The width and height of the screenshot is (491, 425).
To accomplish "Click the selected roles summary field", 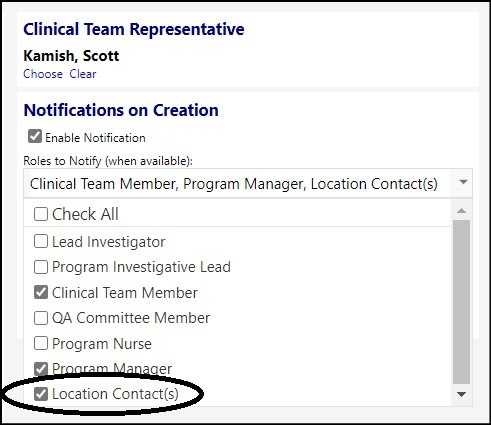I will tap(248, 183).
